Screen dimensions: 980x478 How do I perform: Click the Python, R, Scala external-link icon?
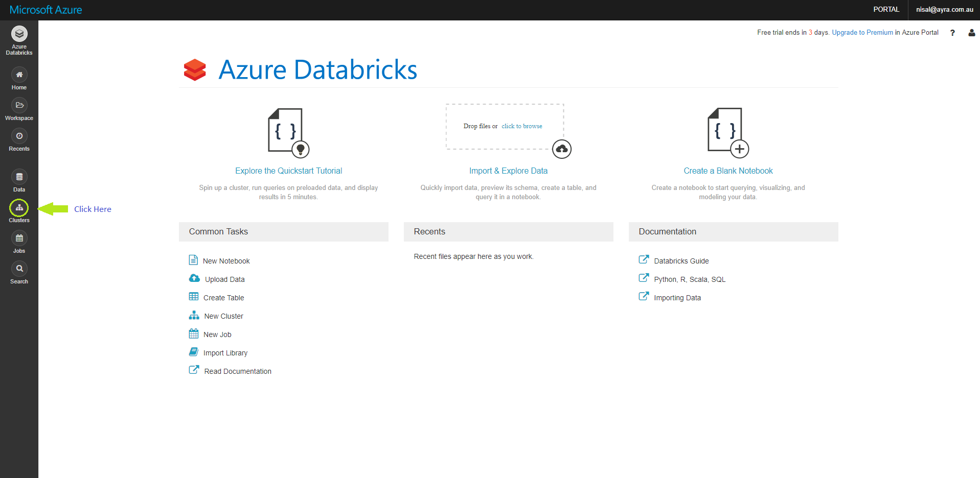coord(644,278)
